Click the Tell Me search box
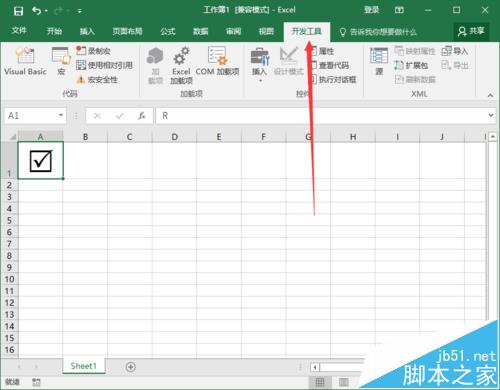The height and width of the screenshot is (390, 500). click(379, 32)
